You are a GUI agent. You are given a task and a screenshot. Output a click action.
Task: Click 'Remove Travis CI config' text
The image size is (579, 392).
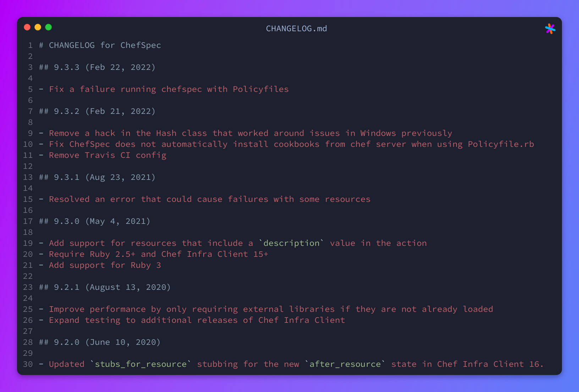click(107, 155)
